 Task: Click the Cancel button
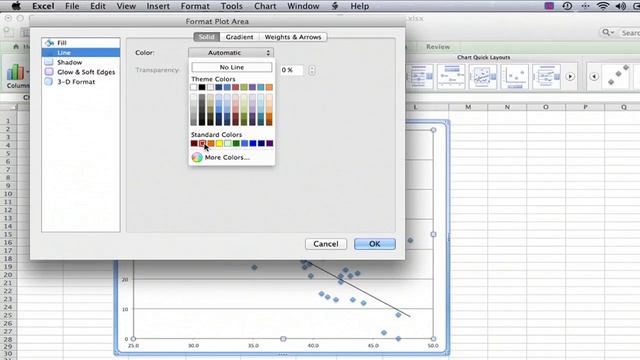tap(326, 244)
